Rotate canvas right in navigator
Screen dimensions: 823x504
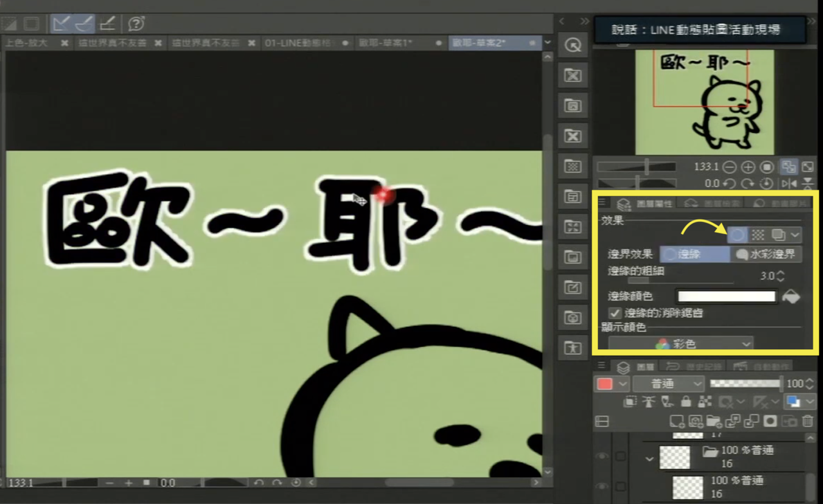748,183
